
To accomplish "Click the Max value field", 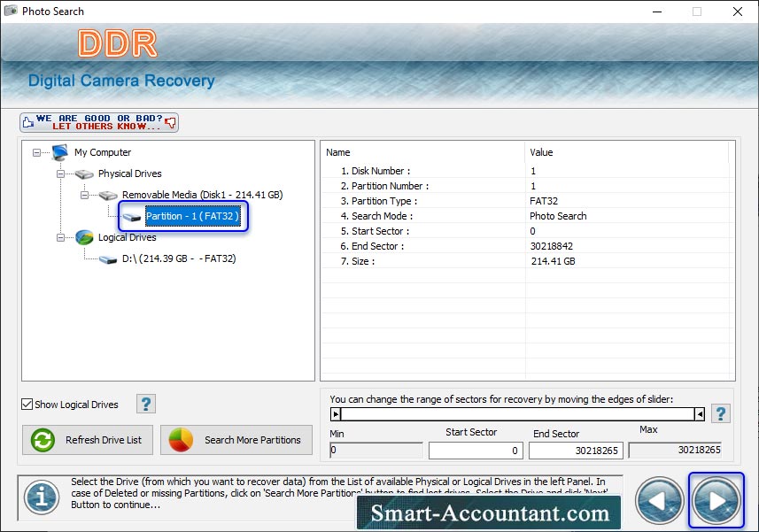I will click(675, 451).
